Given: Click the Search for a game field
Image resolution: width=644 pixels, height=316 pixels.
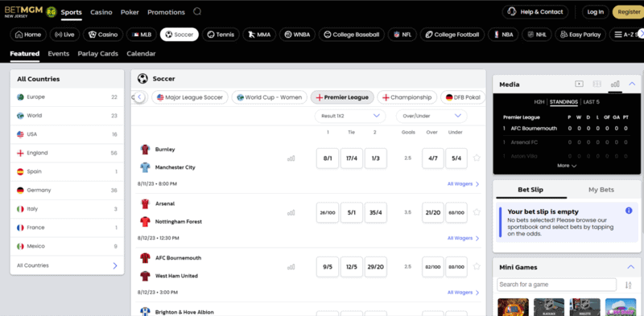Looking at the screenshot, I should point(556,285).
